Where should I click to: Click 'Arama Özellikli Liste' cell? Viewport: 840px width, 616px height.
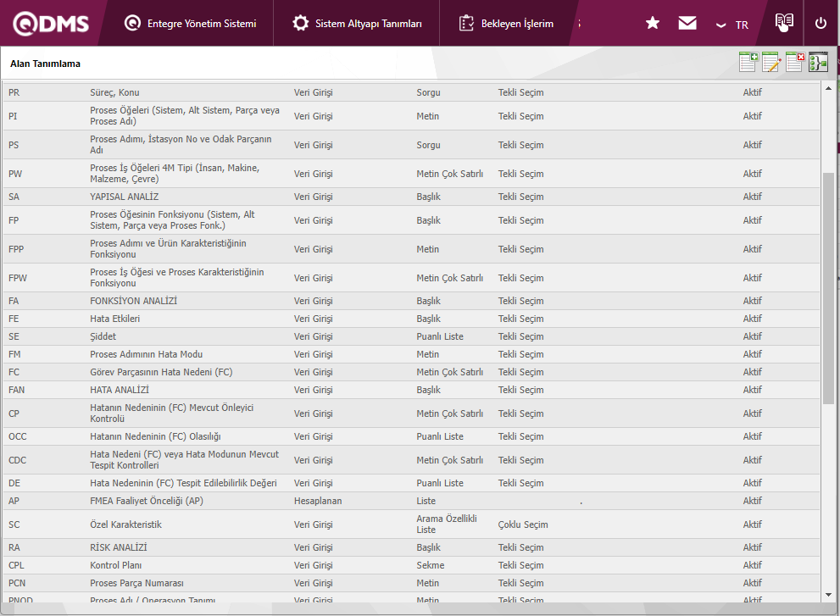point(447,524)
